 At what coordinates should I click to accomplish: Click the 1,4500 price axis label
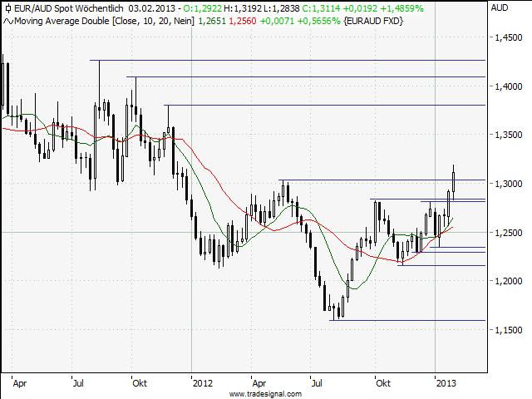click(509, 37)
